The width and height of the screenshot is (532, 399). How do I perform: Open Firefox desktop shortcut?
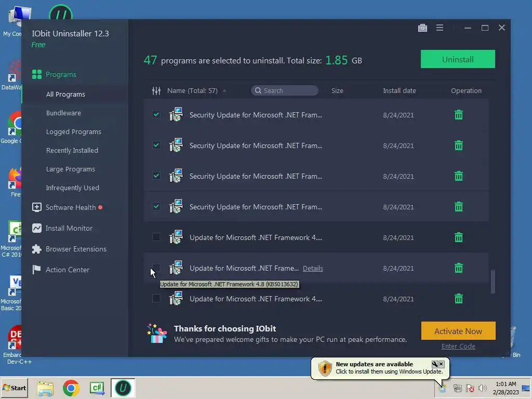pos(15,182)
